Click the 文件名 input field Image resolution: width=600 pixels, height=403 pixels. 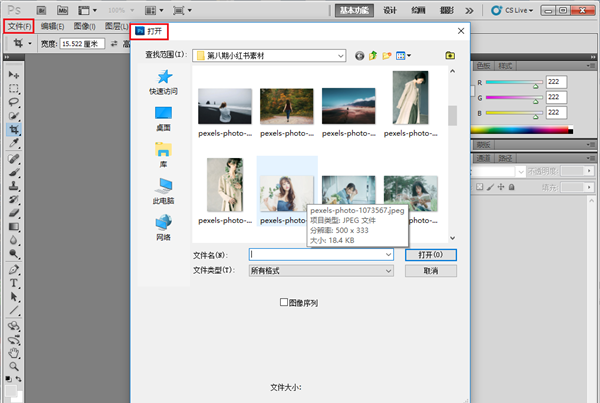pyautogui.click(x=321, y=255)
